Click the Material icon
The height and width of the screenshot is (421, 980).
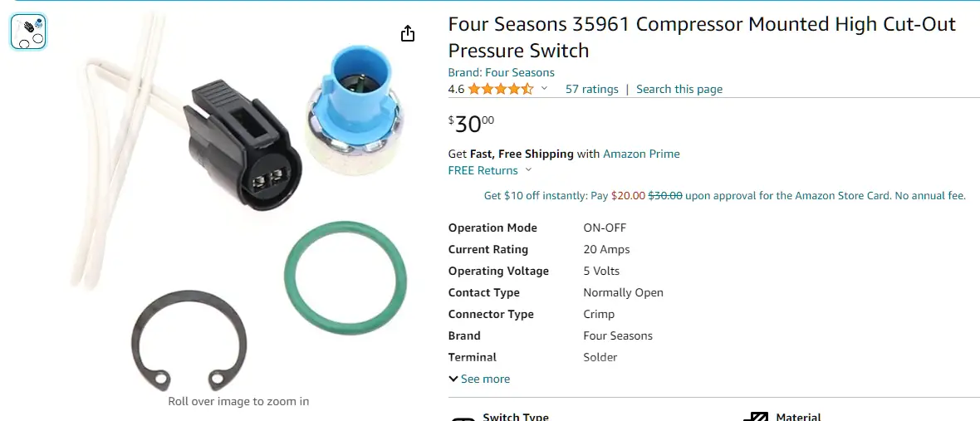click(x=755, y=417)
